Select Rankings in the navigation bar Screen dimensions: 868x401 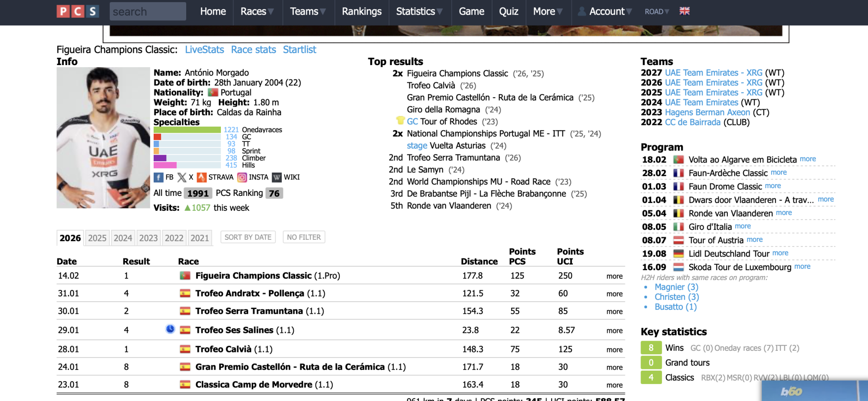pos(362,12)
